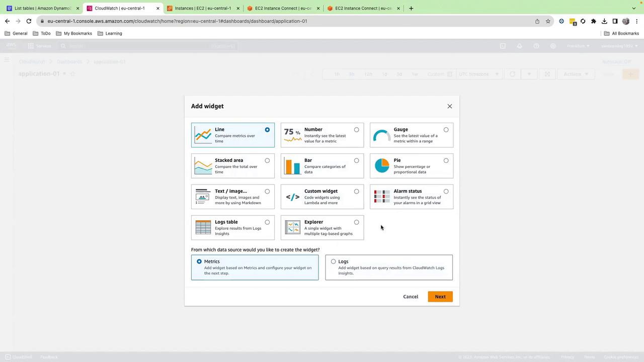Screen dimensions: 644x362
Task: Reload the page with the refresh icon
Action: (29, 21)
